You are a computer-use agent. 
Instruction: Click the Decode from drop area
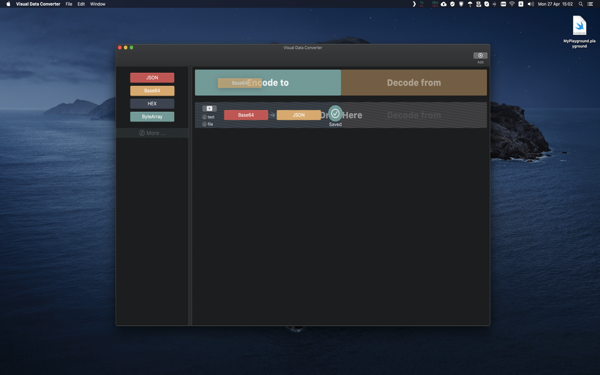(x=414, y=83)
